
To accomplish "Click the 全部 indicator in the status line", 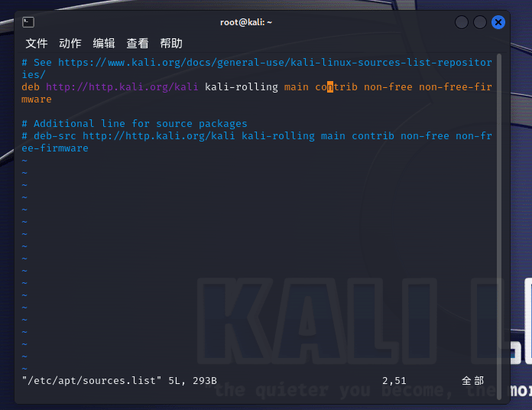I will click(472, 380).
